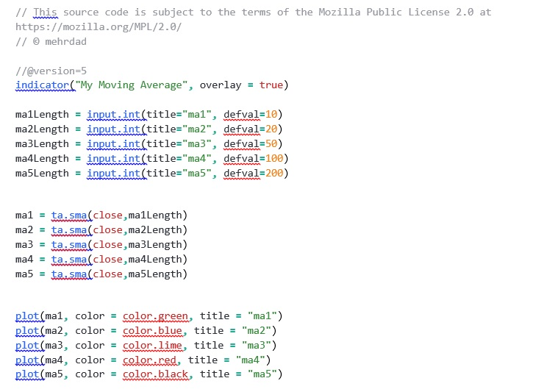This screenshot has width=533, height=392.
Task: Click the plot keyword on the ma5 line
Action: pyautogui.click(x=27, y=374)
